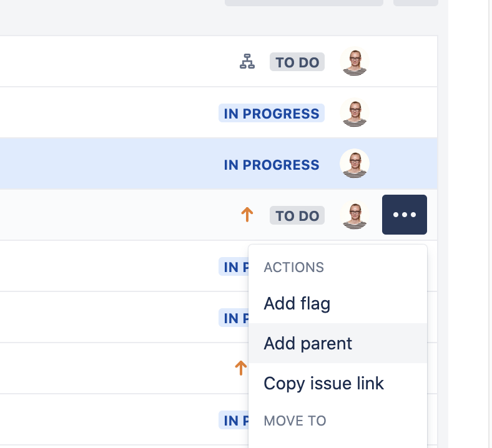The width and height of the screenshot is (492, 448).
Task: Click assignee avatar in the second row
Action: point(354,113)
